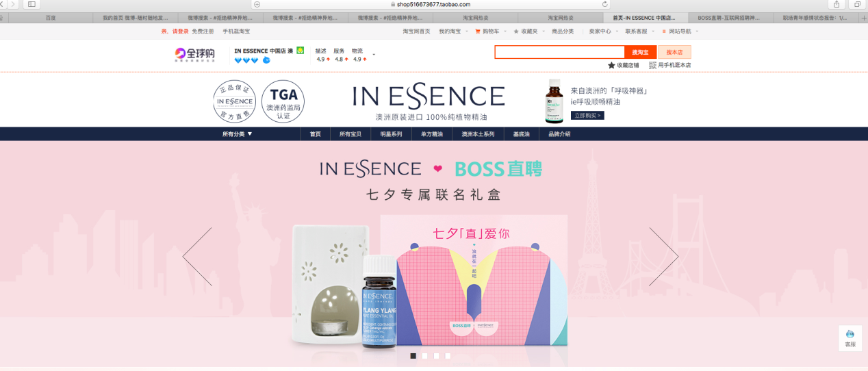868x371 pixels.
Task: Click the 立即购买 button
Action: (x=587, y=116)
